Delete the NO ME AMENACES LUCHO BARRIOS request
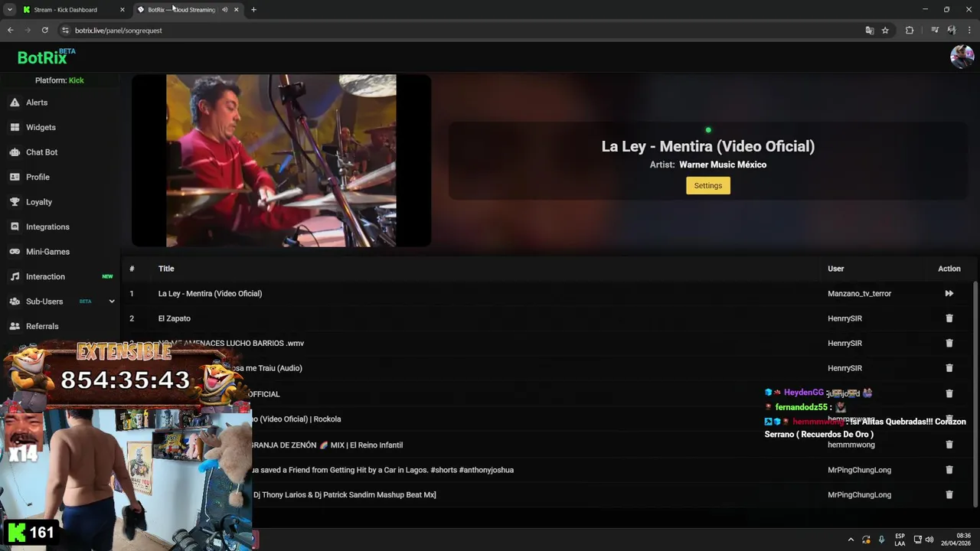980x551 pixels. pos(949,344)
